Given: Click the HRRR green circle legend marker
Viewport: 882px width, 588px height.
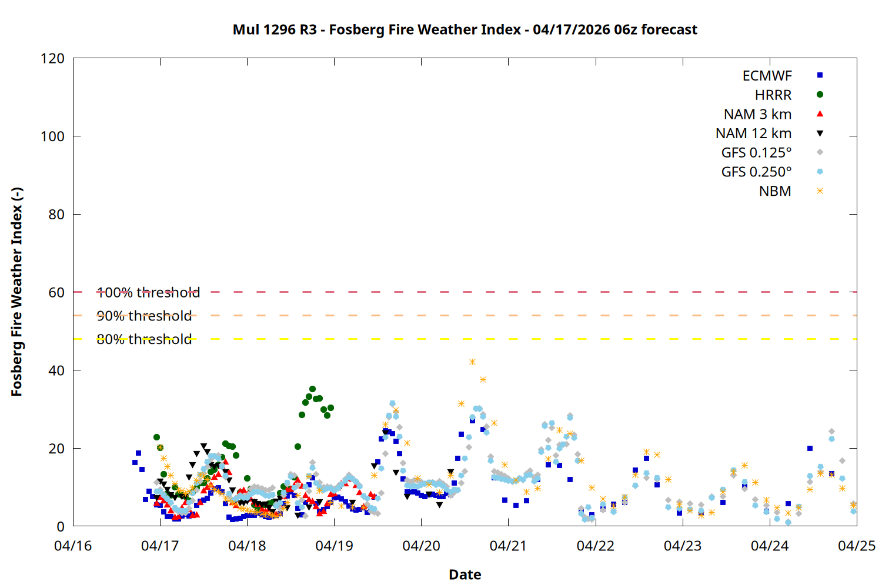Looking at the screenshot, I should [x=820, y=95].
